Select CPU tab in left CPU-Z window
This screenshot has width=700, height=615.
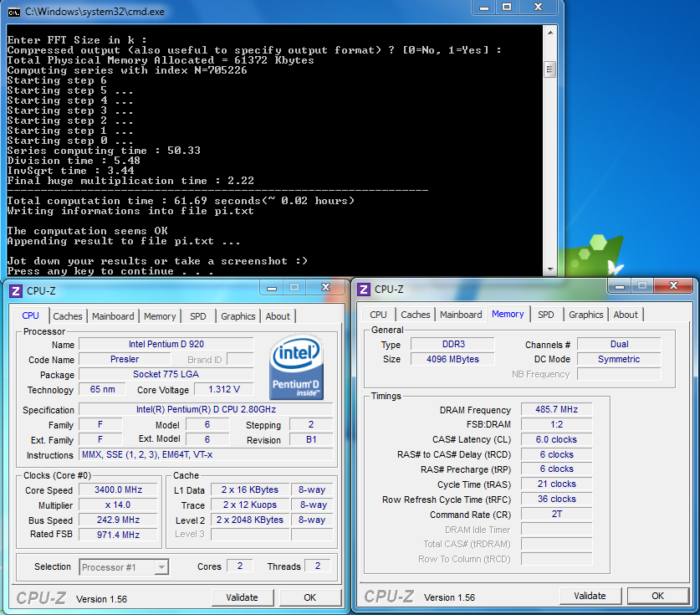(x=30, y=315)
